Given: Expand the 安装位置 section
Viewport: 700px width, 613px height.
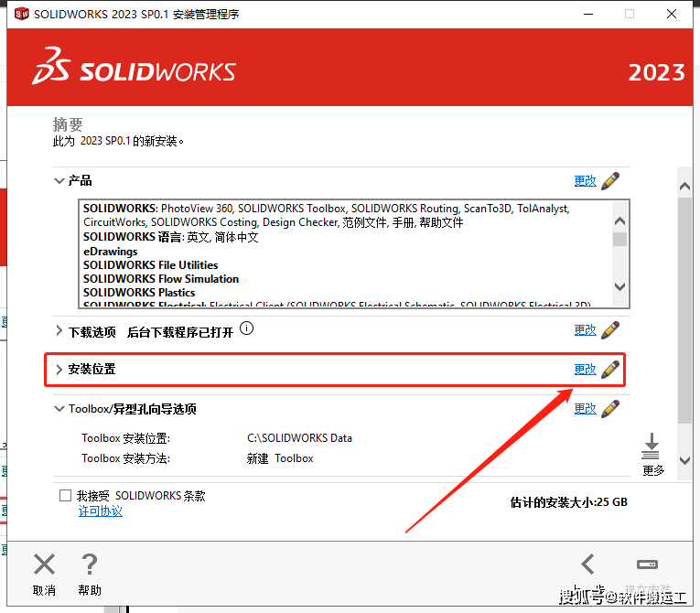Looking at the screenshot, I should tap(59, 370).
